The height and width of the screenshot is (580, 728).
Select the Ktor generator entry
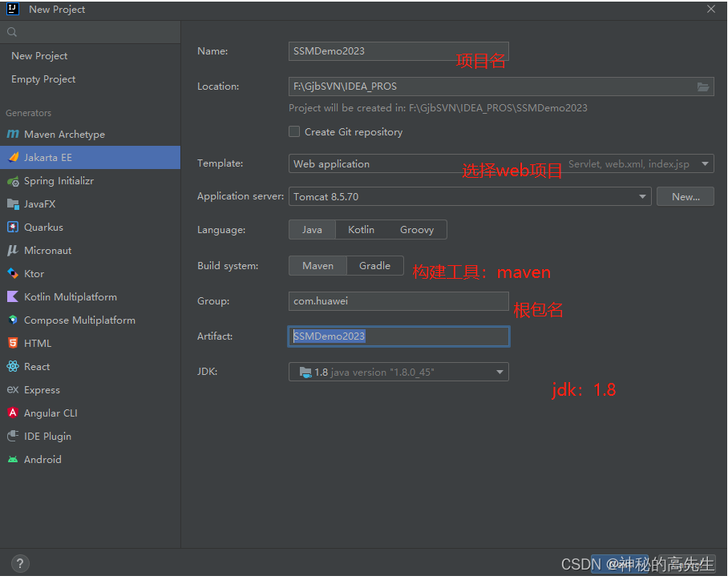(90, 274)
